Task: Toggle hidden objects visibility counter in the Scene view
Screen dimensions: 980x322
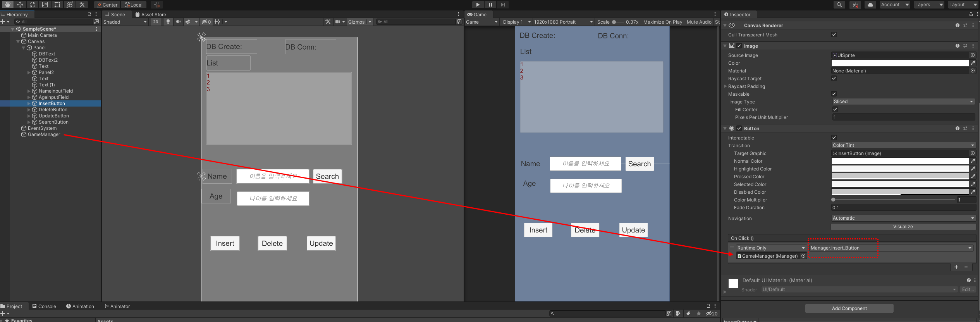Action: 206,22
